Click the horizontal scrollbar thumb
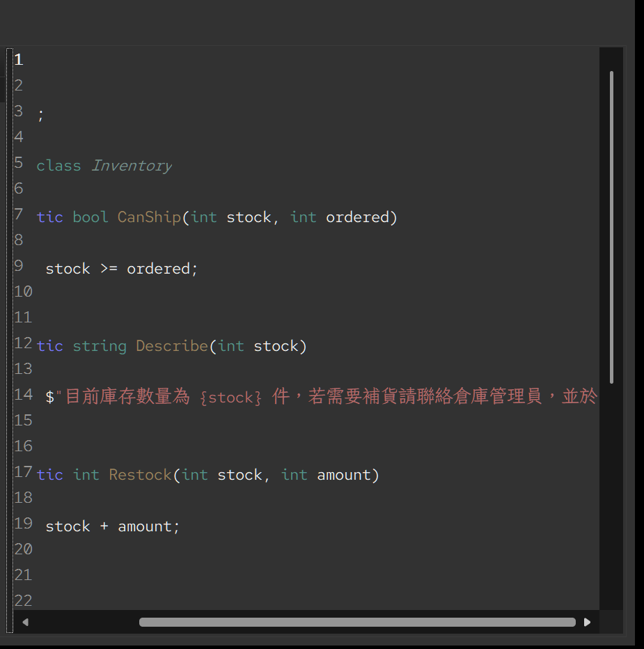644x649 pixels. [357, 622]
